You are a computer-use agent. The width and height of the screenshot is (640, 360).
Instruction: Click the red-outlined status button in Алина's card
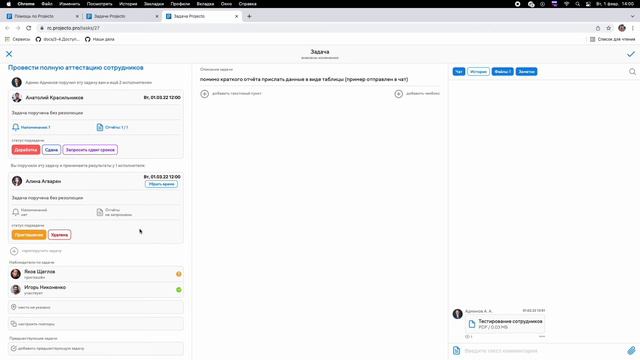click(60, 235)
